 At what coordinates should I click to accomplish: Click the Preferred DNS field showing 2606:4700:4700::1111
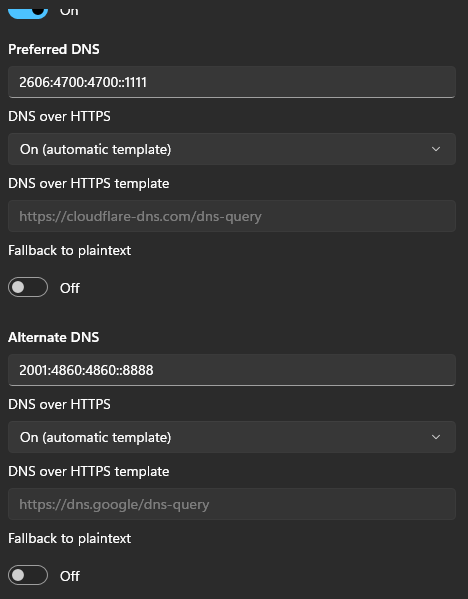[x=232, y=82]
